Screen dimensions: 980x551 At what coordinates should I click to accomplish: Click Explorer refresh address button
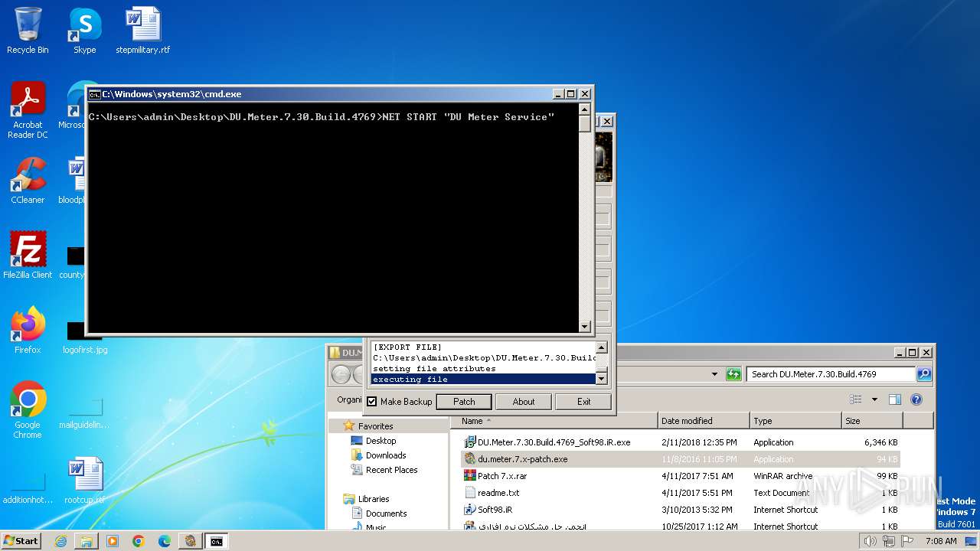coord(733,374)
